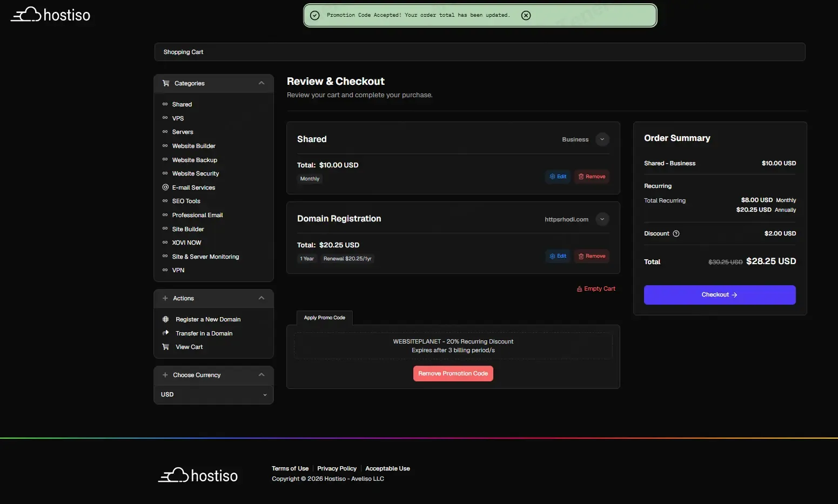Click the plus icon beside Actions
Image resolution: width=838 pixels, height=504 pixels.
[165, 298]
